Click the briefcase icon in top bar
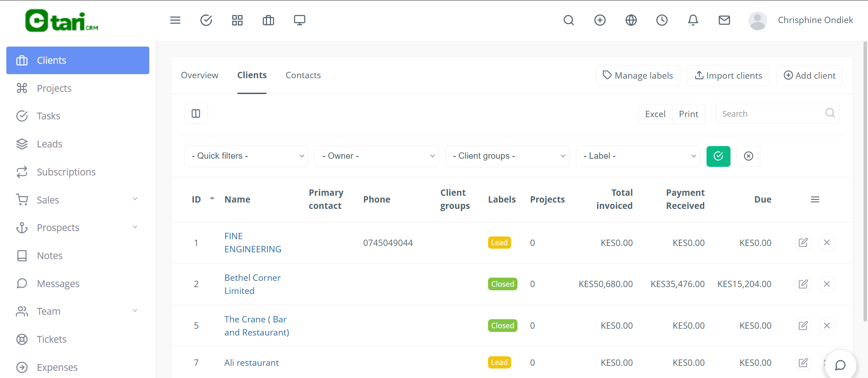 (268, 20)
